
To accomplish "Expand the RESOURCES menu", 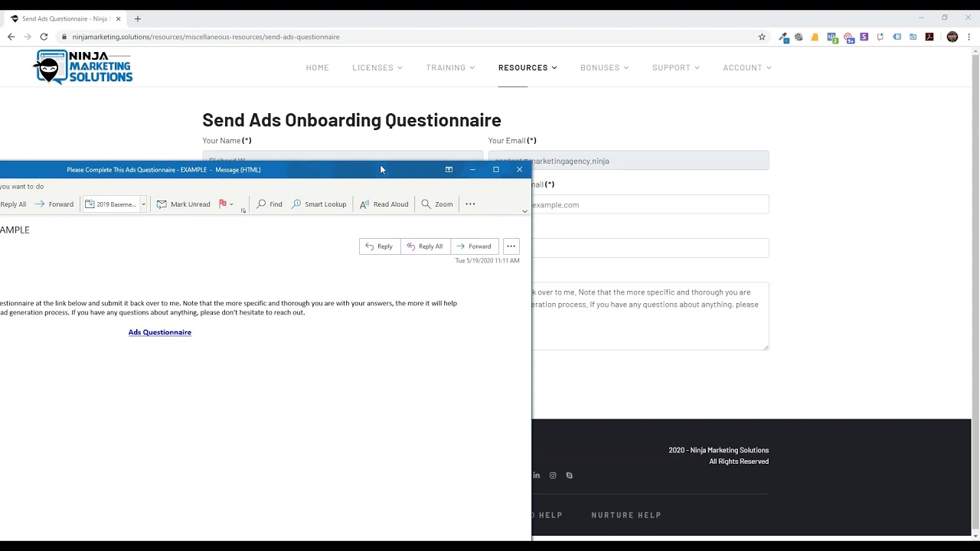I will 528,67.
